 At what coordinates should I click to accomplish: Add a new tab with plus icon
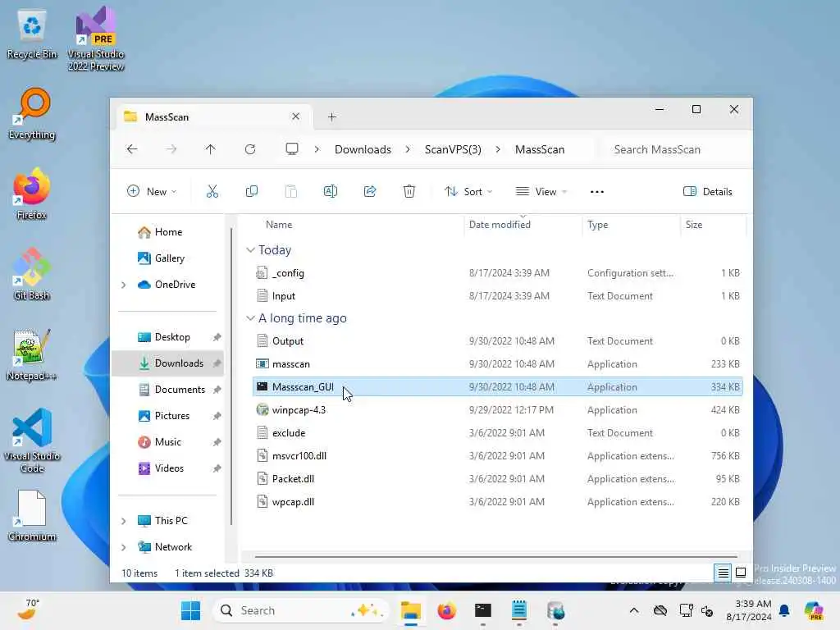click(x=332, y=116)
